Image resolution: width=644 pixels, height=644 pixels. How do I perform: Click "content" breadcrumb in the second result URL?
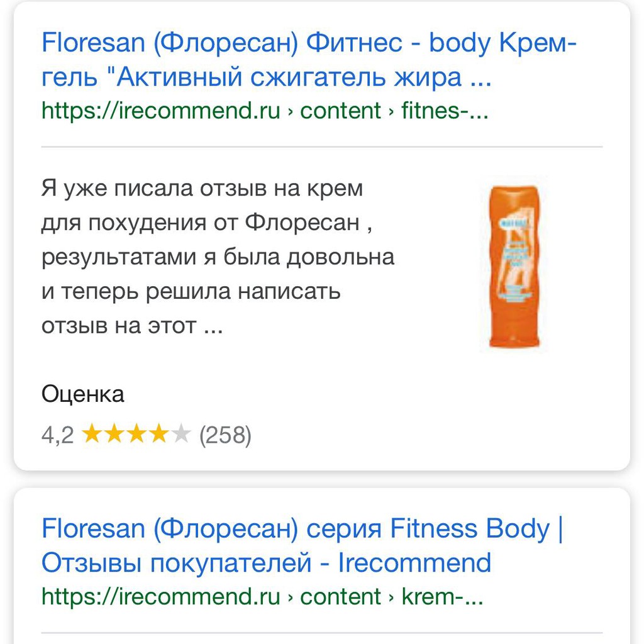pyautogui.click(x=340, y=596)
